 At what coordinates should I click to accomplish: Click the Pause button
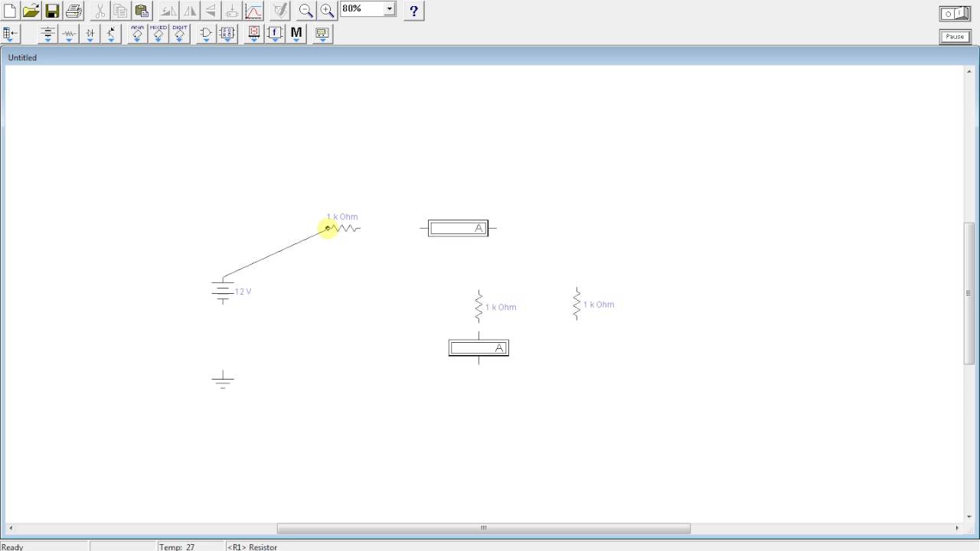tap(955, 37)
